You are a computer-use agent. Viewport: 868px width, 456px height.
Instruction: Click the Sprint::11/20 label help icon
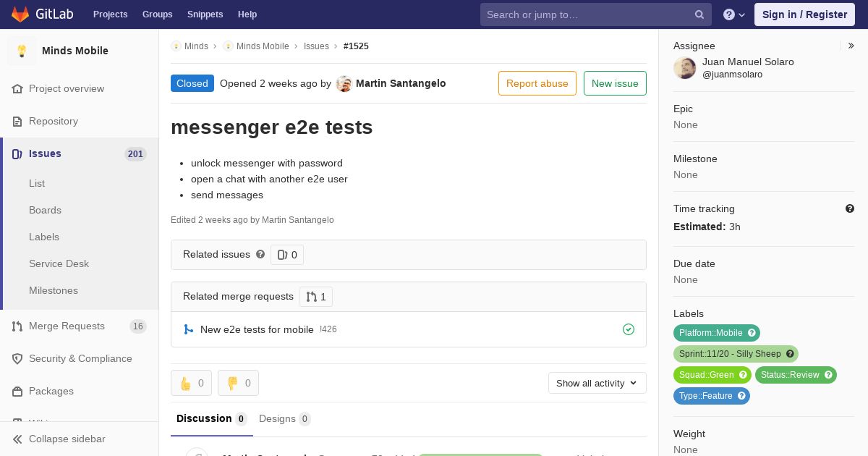(790, 354)
